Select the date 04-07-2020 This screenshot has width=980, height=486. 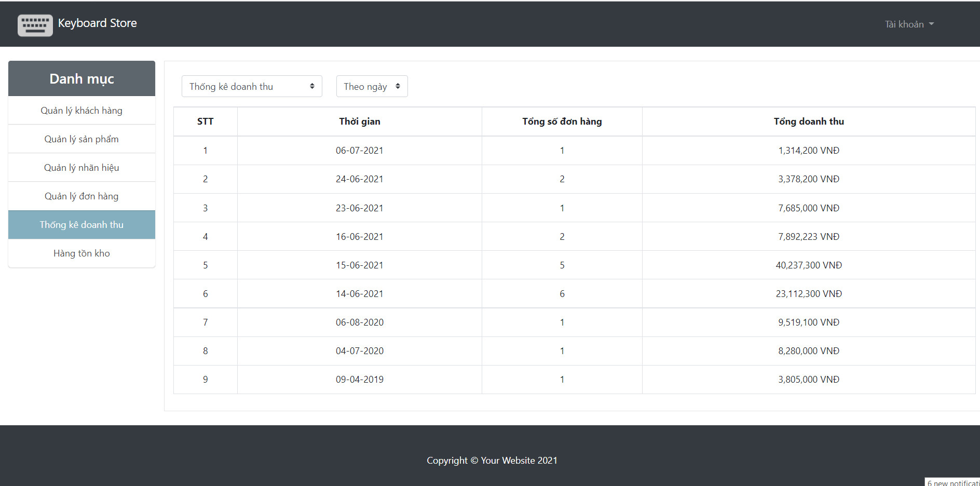[x=360, y=351]
